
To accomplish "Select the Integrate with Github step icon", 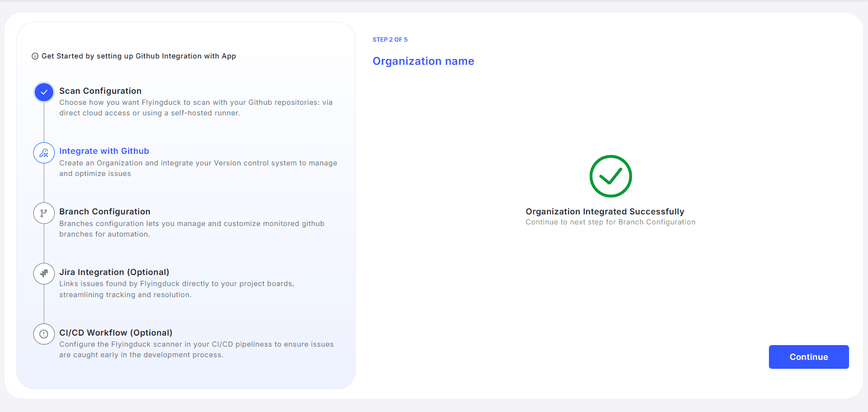I will tap(44, 153).
